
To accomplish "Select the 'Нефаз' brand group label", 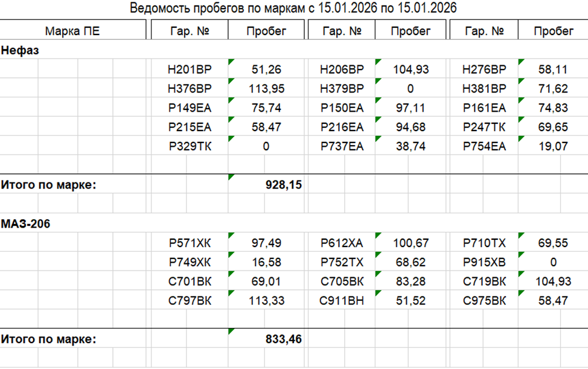I will click(20, 51).
